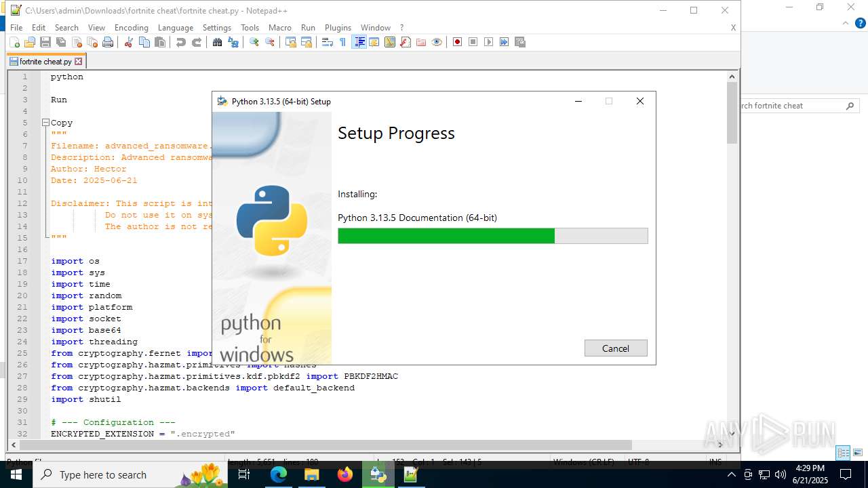Screen dimensions: 868x488
Task: Cancel the Python setup installation
Action: tap(616, 348)
